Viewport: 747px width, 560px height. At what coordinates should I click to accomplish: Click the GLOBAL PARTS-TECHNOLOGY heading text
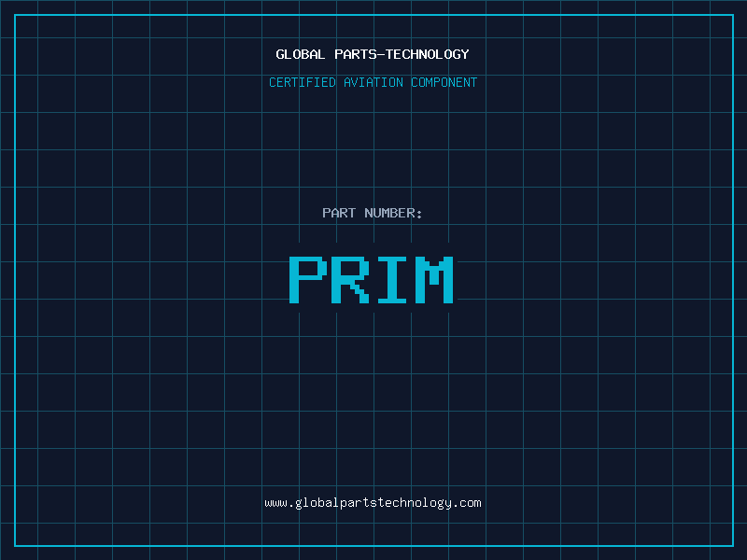pyautogui.click(x=373, y=54)
